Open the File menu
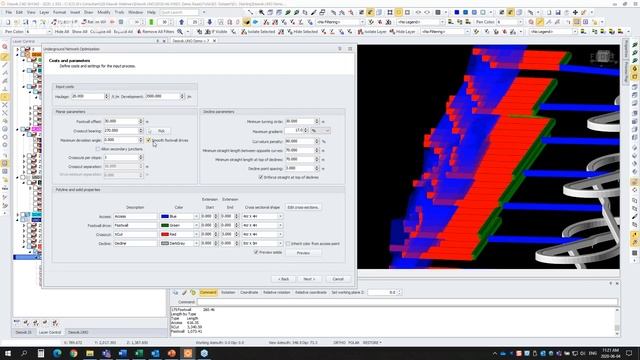 (x=9, y=13)
